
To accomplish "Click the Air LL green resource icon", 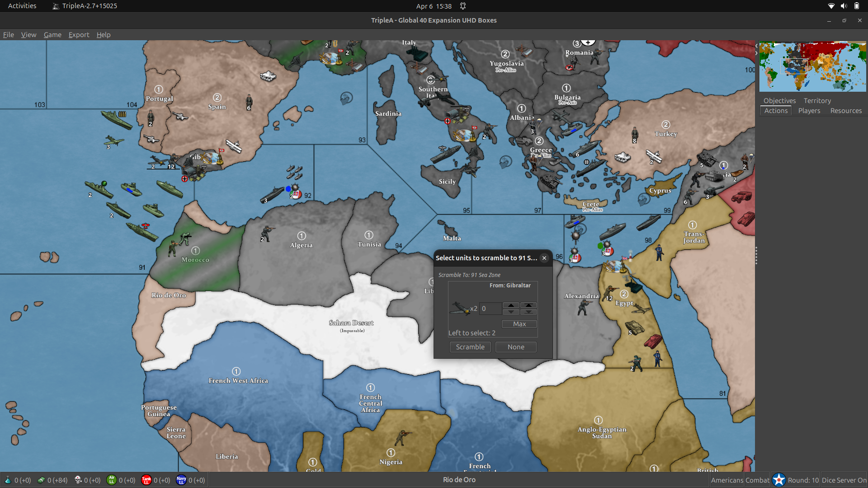I will pyautogui.click(x=111, y=480).
